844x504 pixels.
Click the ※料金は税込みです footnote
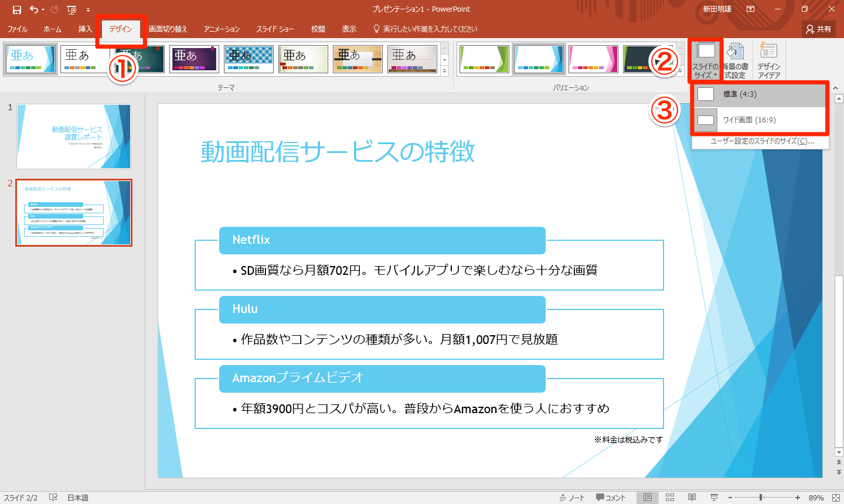click(628, 440)
